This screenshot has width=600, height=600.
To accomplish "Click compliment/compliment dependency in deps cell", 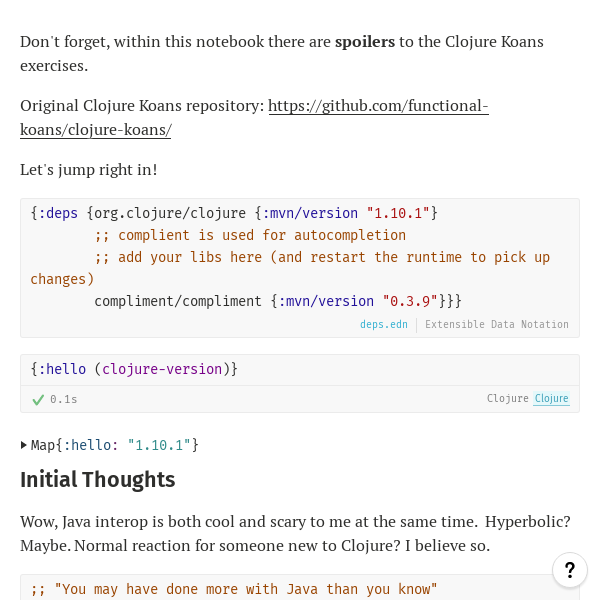I will point(178,301).
